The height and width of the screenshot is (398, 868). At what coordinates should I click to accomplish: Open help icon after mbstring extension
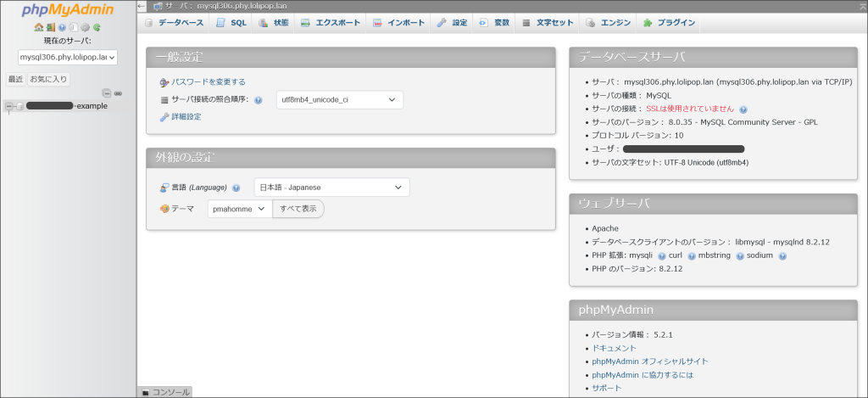pyautogui.click(x=739, y=255)
